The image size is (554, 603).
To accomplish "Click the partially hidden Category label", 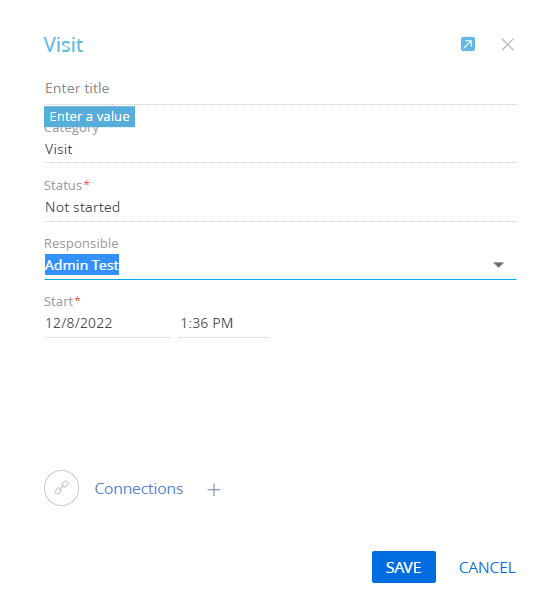I will pyautogui.click(x=71, y=130).
